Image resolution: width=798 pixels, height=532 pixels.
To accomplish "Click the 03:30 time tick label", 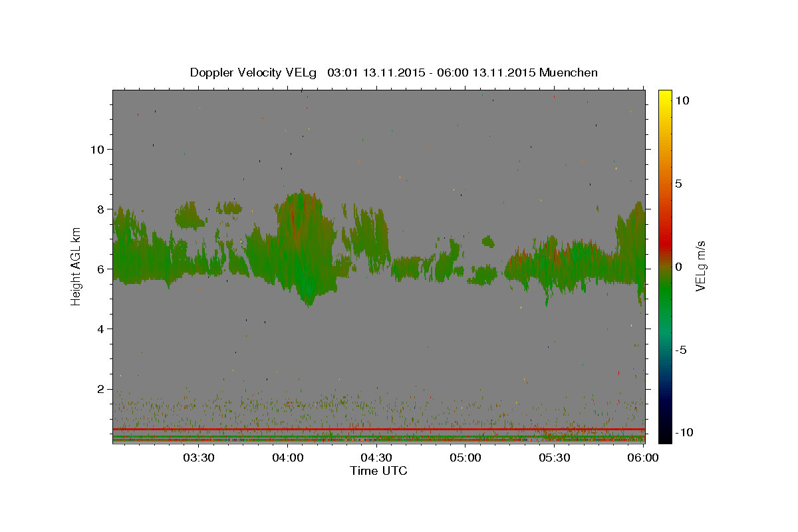I will pyautogui.click(x=199, y=458).
